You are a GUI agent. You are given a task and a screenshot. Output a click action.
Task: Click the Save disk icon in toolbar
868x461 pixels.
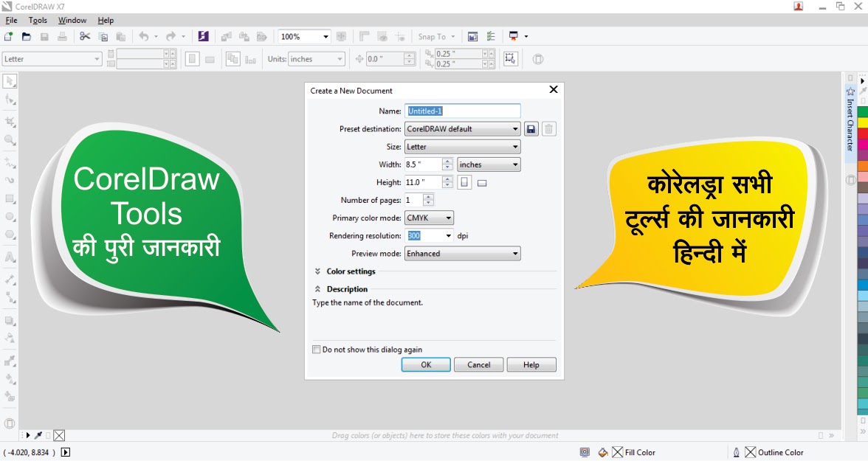[44, 37]
